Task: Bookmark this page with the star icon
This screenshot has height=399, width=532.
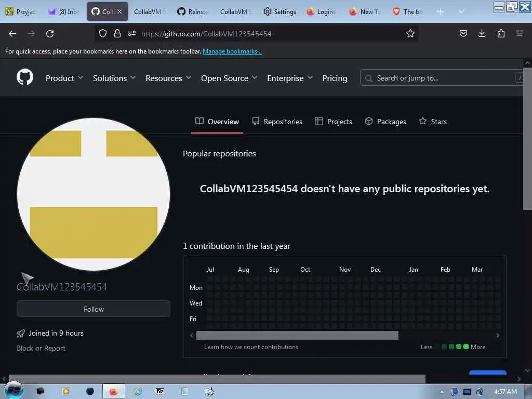Action: [410, 33]
